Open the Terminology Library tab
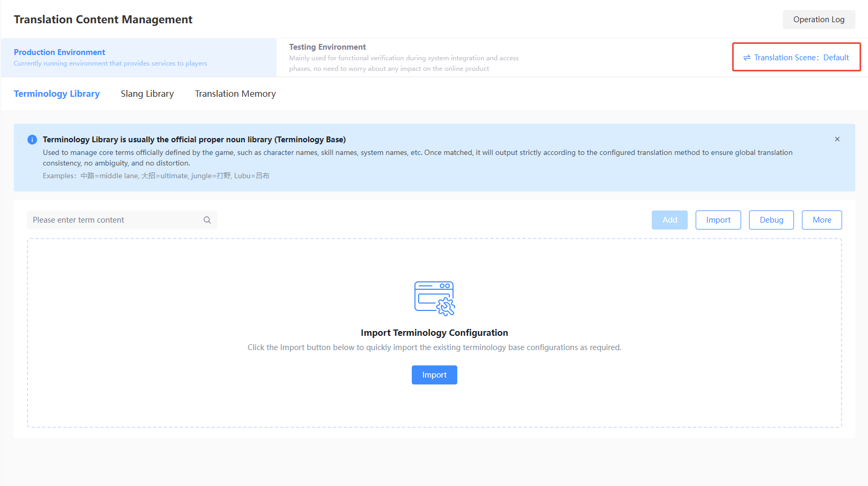This screenshot has height=486, width=868. pyautogui.click(x=57, y=94)
